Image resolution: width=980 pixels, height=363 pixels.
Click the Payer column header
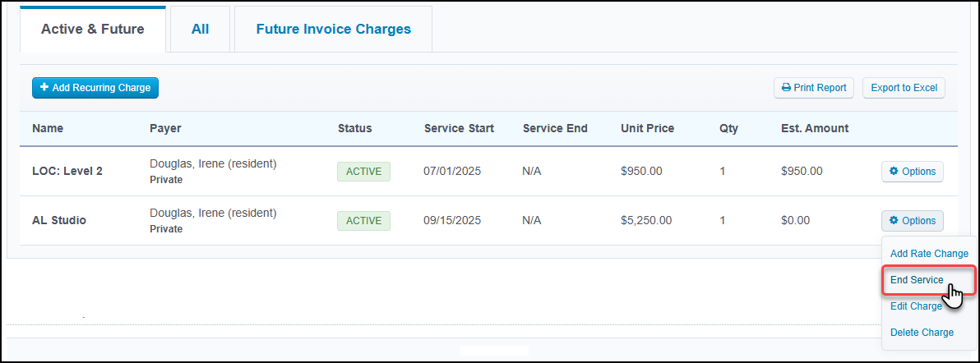point(165,129)
